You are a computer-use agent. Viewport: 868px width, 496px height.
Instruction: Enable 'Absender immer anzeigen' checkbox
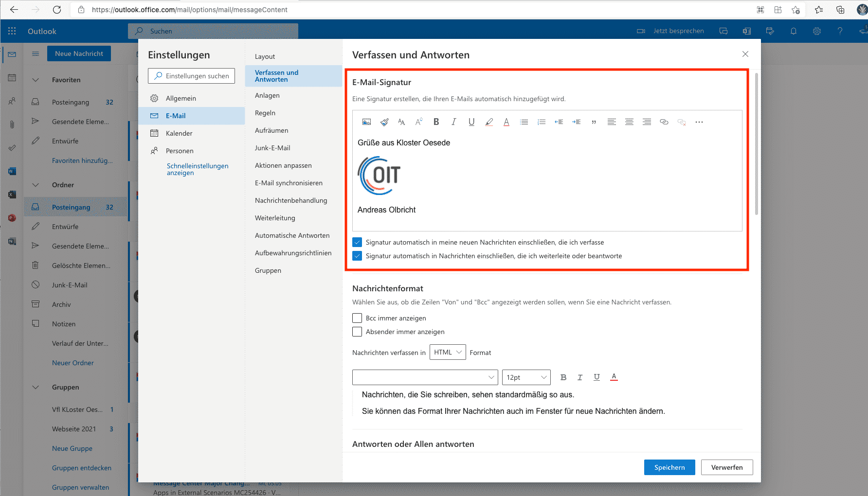coord(357,332)
